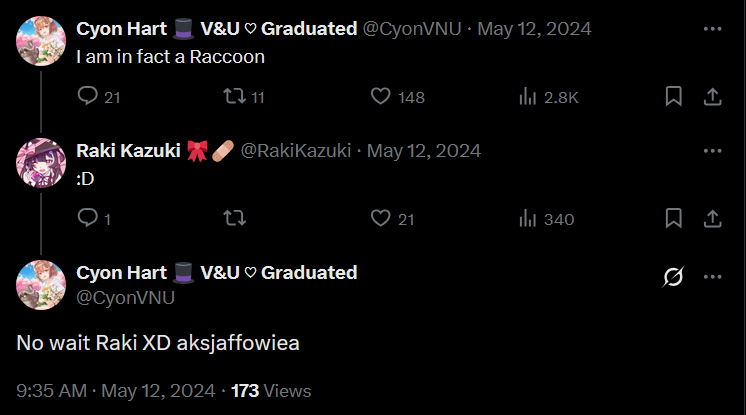Viewport: 746px width, 415px height.
Task: Reply to Cyon Hart's Raccoon tweet
Action: tap(88, 97)
